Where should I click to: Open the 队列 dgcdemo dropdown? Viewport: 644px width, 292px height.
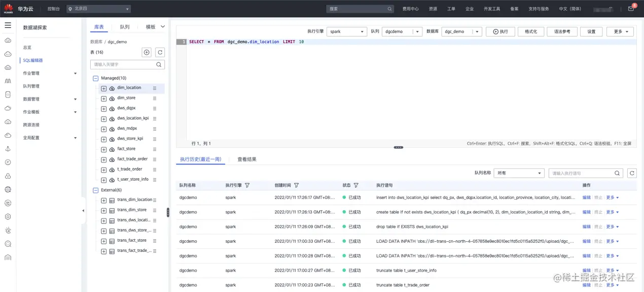coord(402,31)
